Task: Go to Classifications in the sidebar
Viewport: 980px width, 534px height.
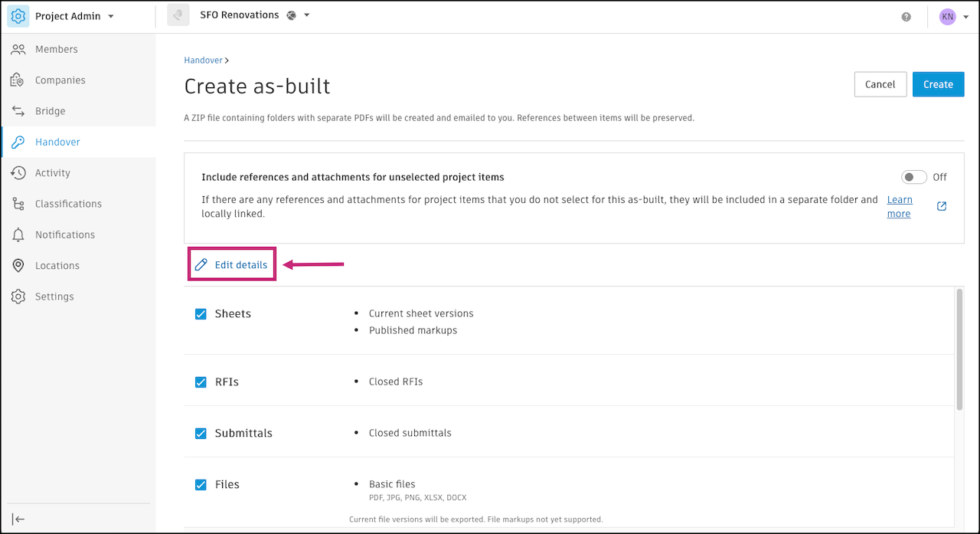Action: coord(67,204)
